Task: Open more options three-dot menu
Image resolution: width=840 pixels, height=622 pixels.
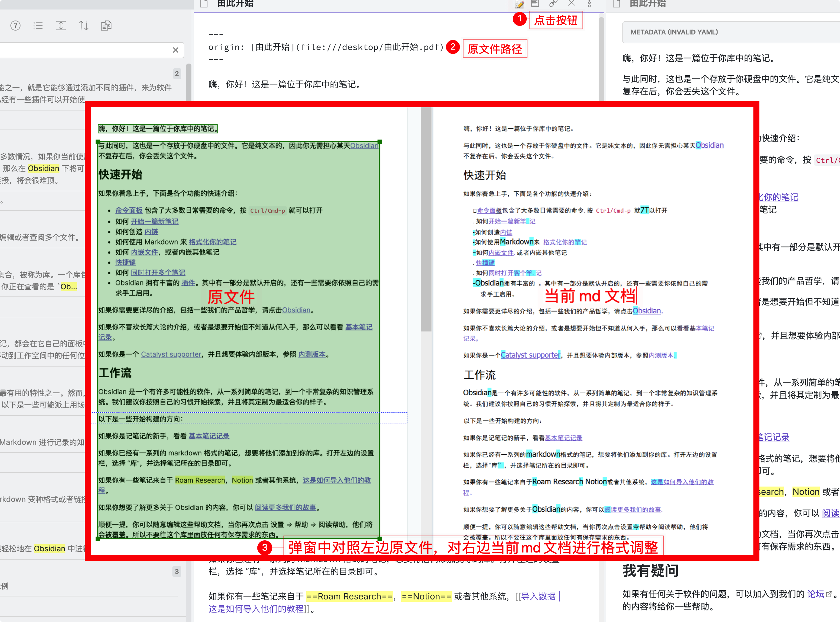Action: tap(589, 4)
